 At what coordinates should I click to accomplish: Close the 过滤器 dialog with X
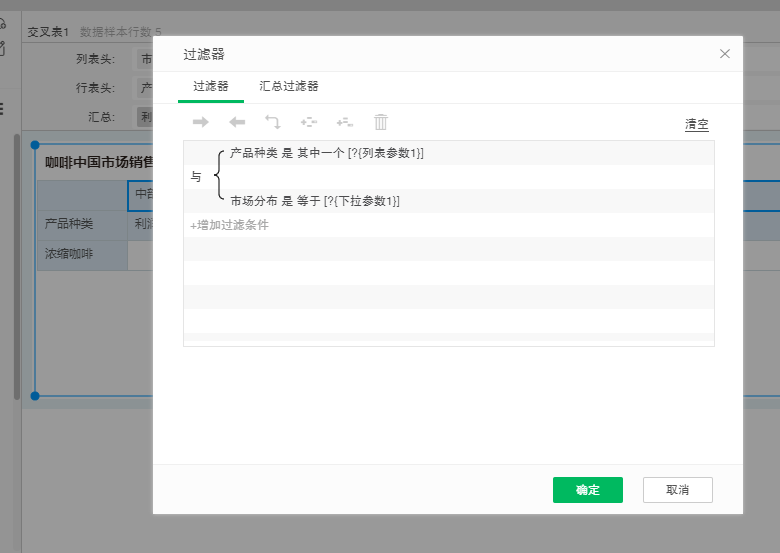(x=725, y=54)
